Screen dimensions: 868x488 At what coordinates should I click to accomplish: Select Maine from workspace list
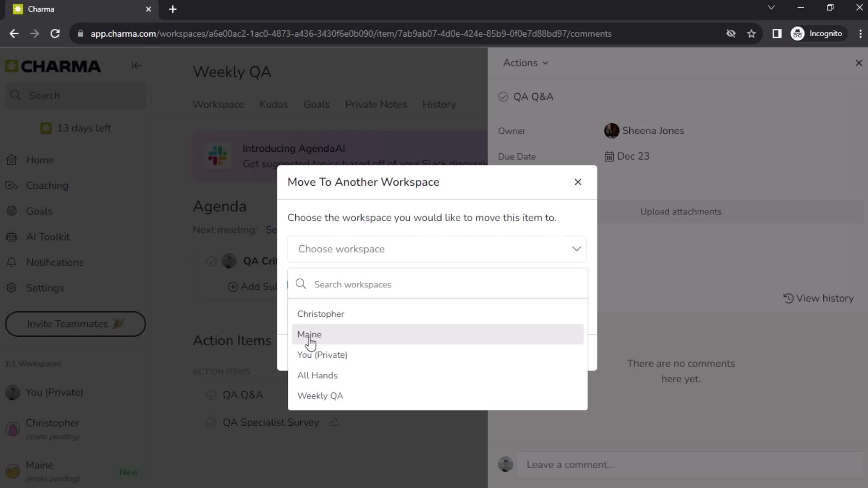pos(309,334)
